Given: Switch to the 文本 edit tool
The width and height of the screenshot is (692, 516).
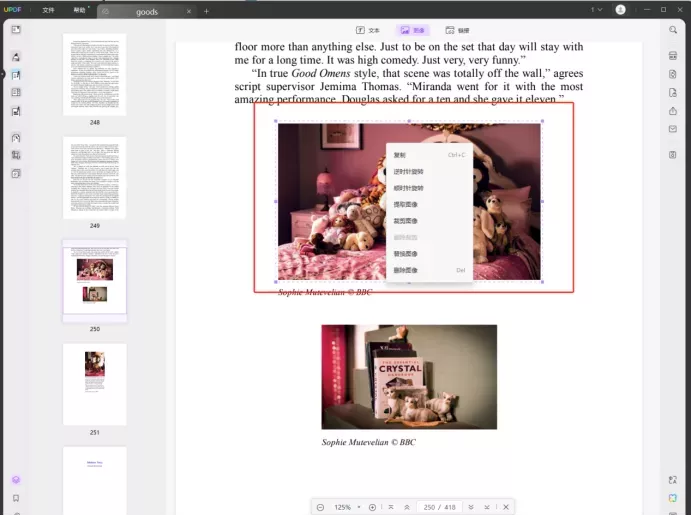Looking at the screenshot, I should pyautogui.click(x=368, y=31).
